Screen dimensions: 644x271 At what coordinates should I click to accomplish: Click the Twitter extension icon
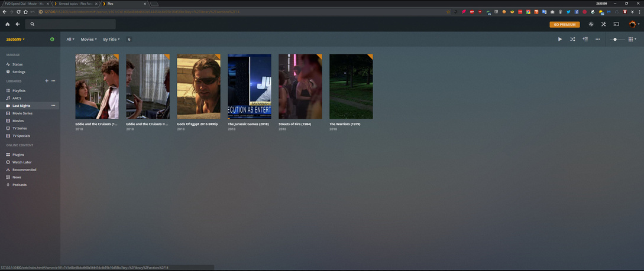[x=568, y=11]
